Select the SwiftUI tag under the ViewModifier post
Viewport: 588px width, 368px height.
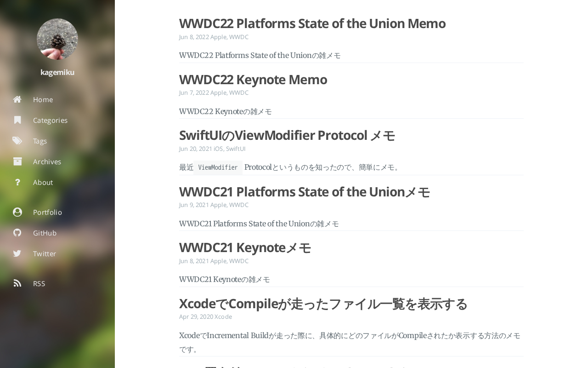tap(236, 149)
